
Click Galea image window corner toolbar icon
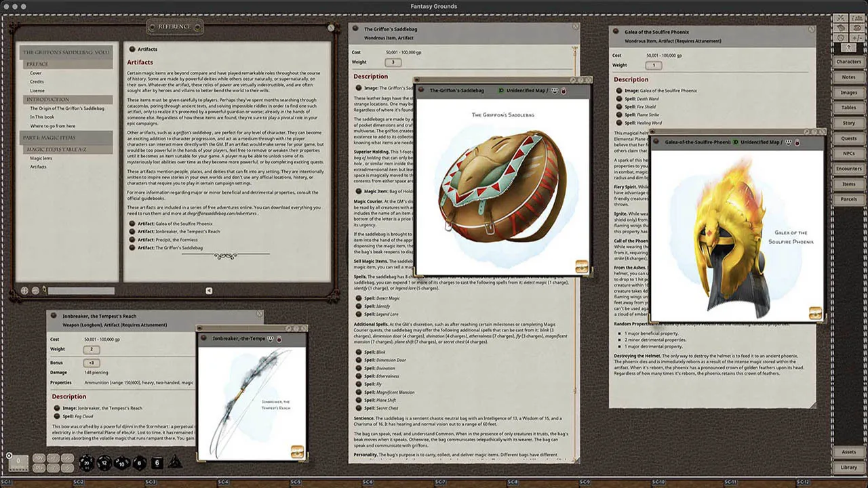[815, 312]
